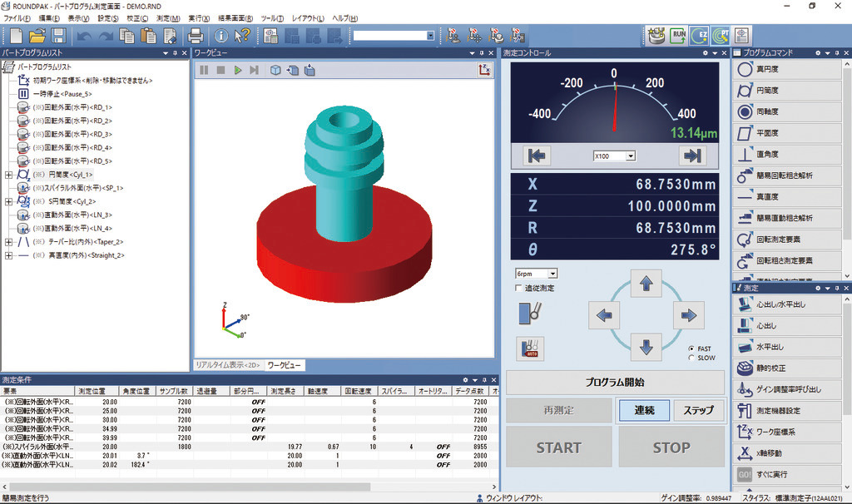Click the green play button in work view

pos(237,70)
